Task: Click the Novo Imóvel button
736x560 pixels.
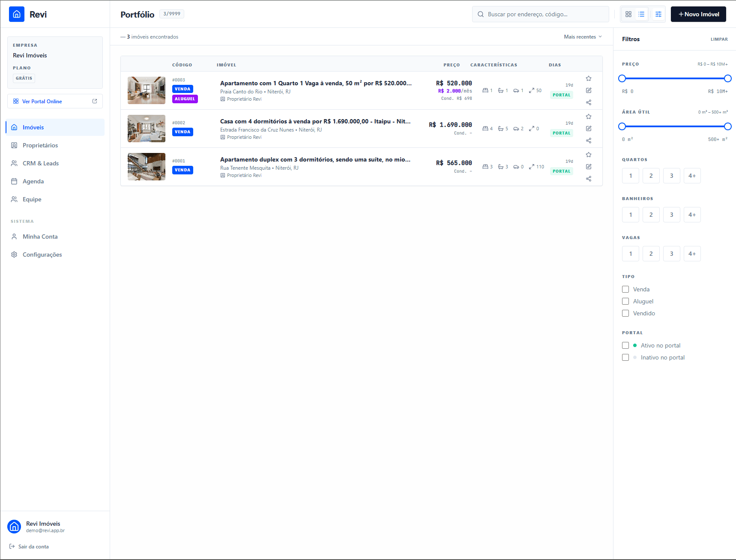Action: [x=698, y=14]
